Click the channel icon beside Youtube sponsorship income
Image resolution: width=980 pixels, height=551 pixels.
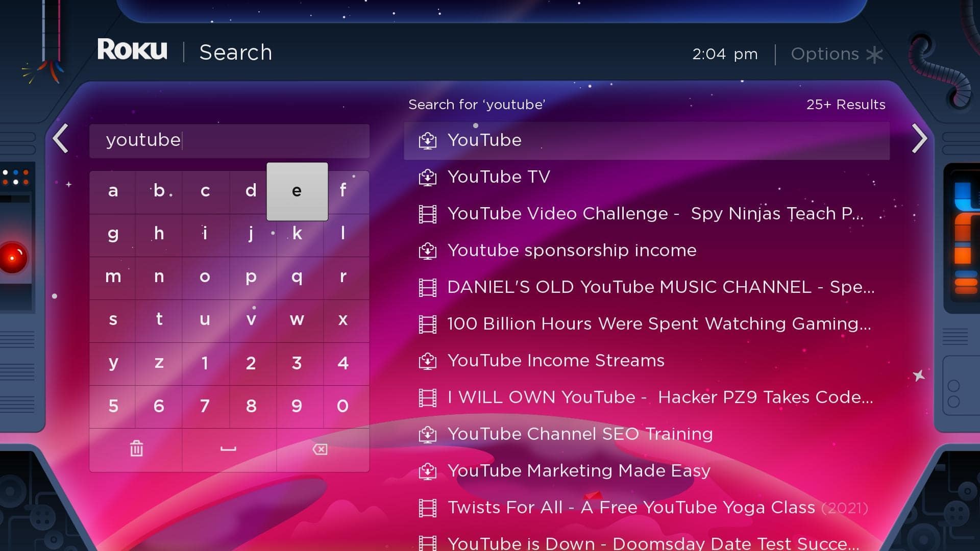pos(428,251)
